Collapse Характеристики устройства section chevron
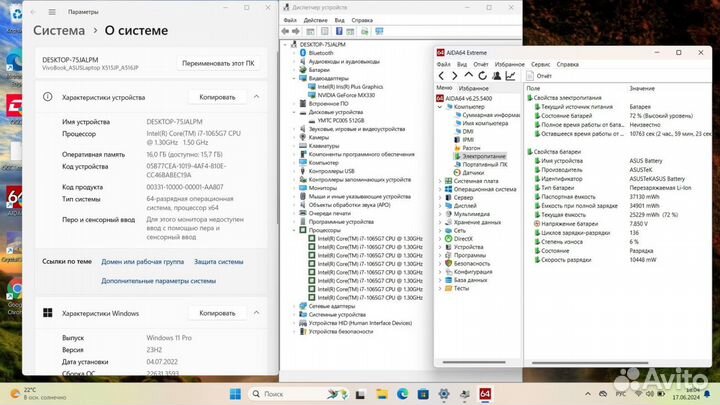This screenshot has height=405, width=720. coord(256,97)
